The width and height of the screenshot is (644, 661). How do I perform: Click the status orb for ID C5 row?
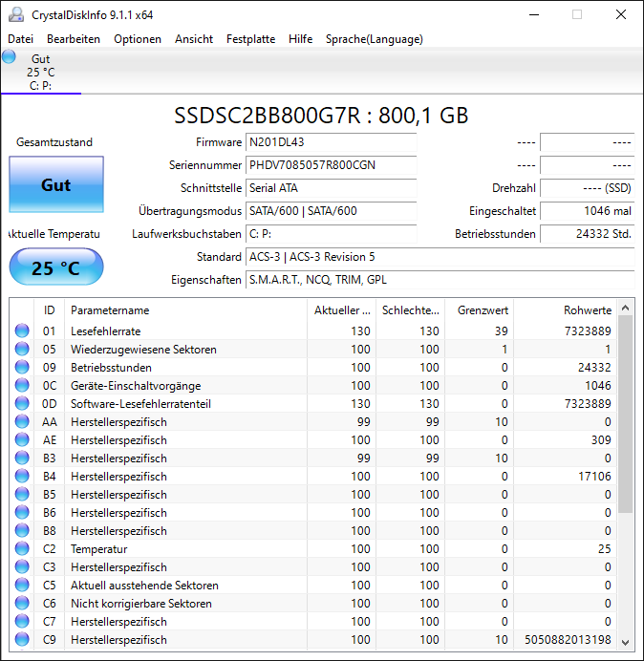click(22, 585)
